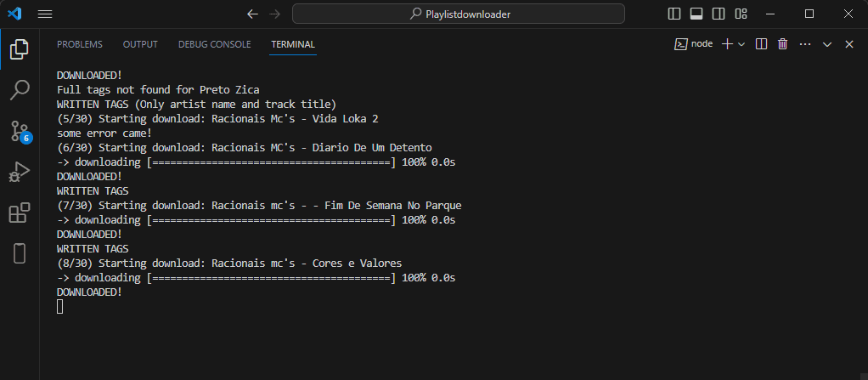Switch to the PROBLEMS tab

tap(80, 44)
